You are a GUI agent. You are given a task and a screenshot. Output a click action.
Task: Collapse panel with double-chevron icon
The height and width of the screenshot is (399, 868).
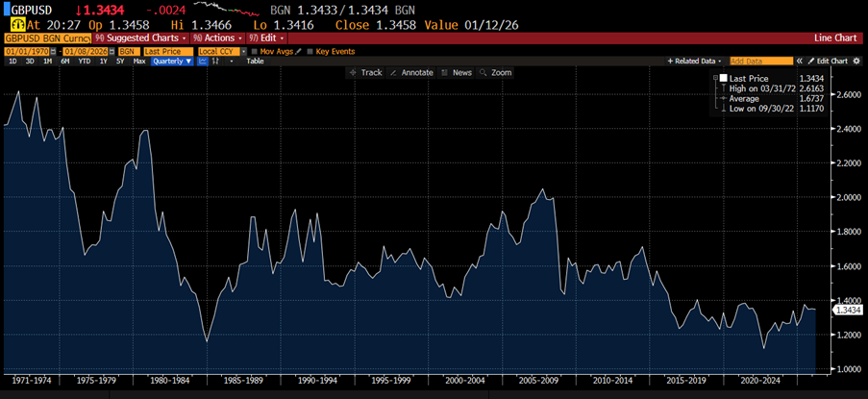coord(799,61)
